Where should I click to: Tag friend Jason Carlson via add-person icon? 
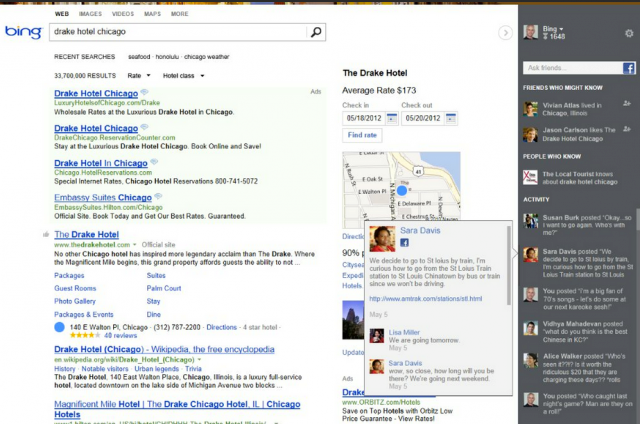[x=627, y=129]
